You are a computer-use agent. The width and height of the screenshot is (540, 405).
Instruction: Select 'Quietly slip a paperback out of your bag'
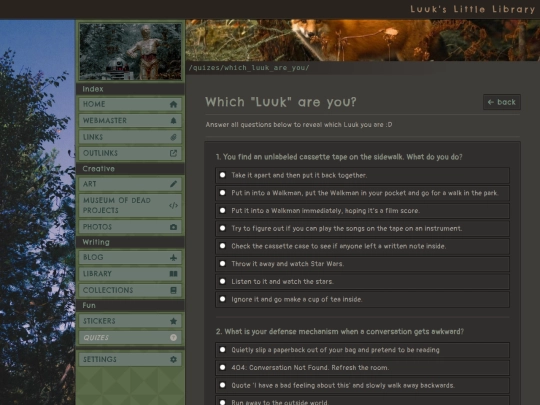click(x=362, y=350)
